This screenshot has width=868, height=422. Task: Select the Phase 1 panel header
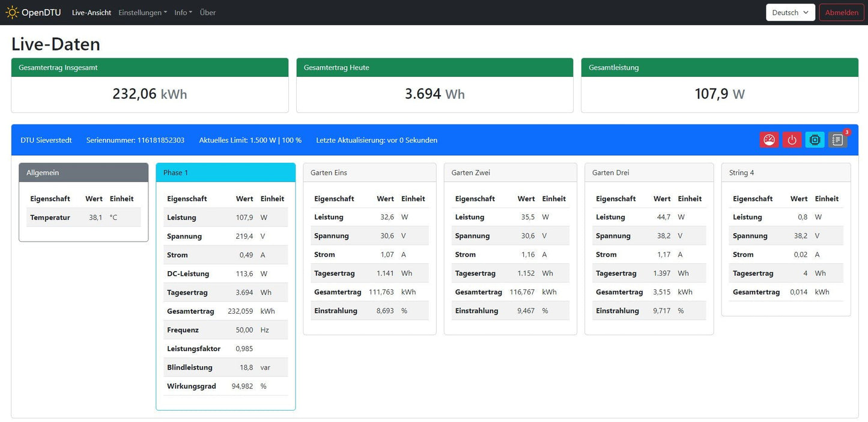pyautogui.click(x=225, y=172)
